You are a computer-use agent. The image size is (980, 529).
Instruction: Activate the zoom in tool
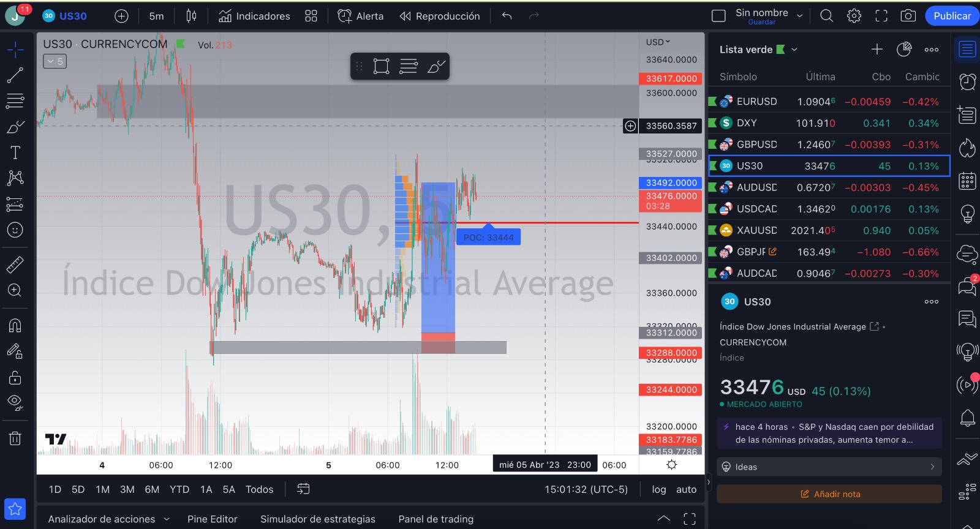pos(15,290)
